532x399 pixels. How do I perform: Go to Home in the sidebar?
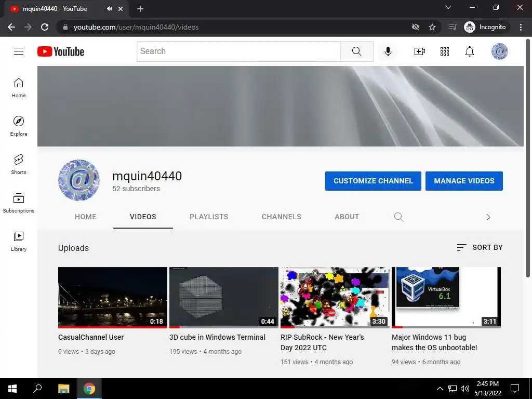click(19, 87)
